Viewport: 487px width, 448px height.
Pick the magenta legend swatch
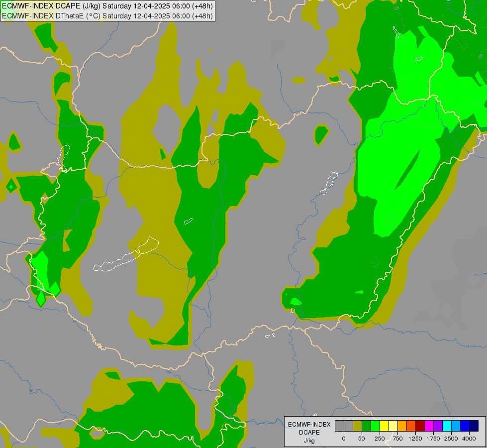(429, 426)
